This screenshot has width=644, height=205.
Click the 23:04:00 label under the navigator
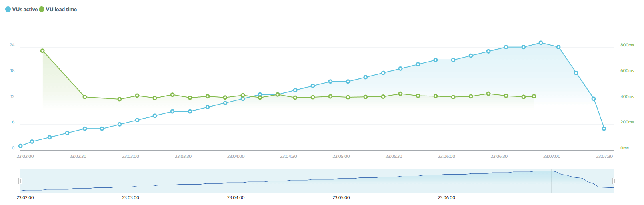[x=236, y=197]
